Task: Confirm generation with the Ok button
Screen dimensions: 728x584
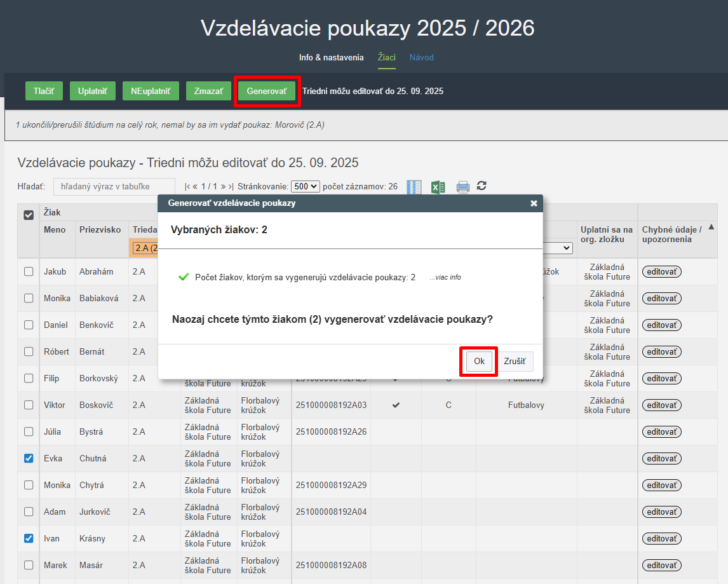Action: pyautogui.click(x=478, y=362)
